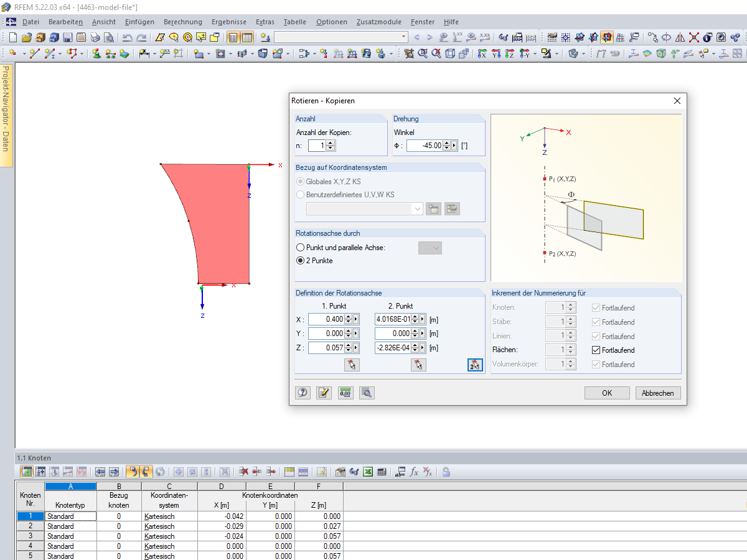Viewport: 747px width, 560px height.
Task: Click the New model icon
Action: tap(12, 37)
